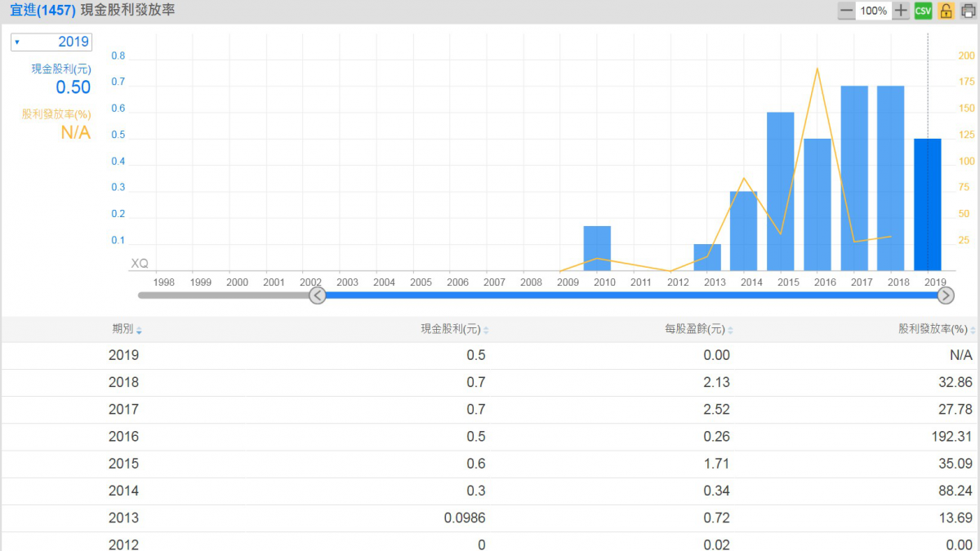Toggle the orange lock icon
The height and width of the screenshot is (551, 980).
[946, 11]
